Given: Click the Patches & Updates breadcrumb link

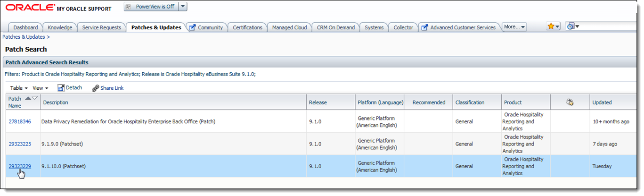Looking at the screenshot, I should point(24,37).
